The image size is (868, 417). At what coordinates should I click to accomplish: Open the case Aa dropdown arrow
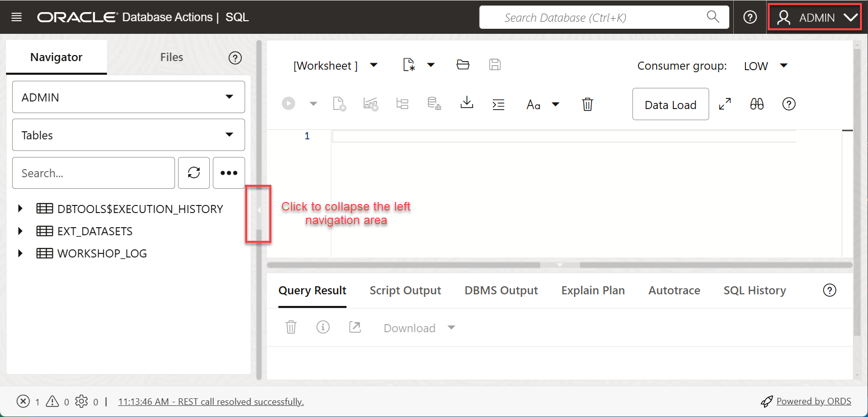coord(556,105)
